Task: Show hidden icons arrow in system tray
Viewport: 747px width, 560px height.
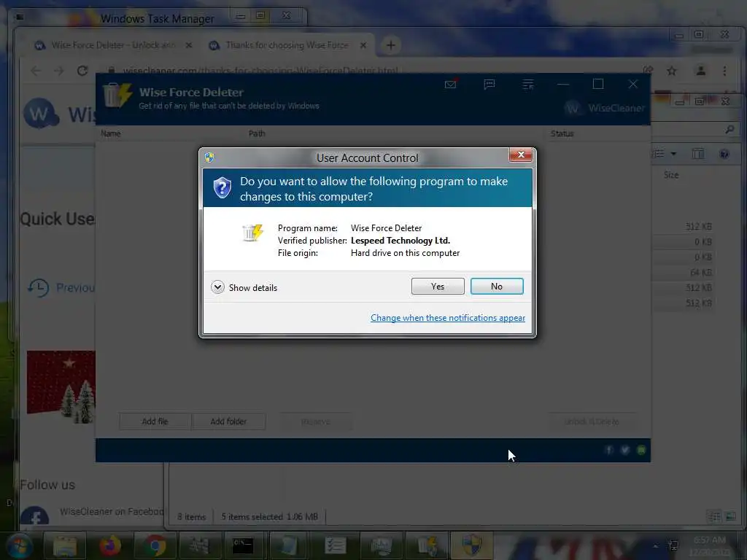Action: [x=656, y=545]
